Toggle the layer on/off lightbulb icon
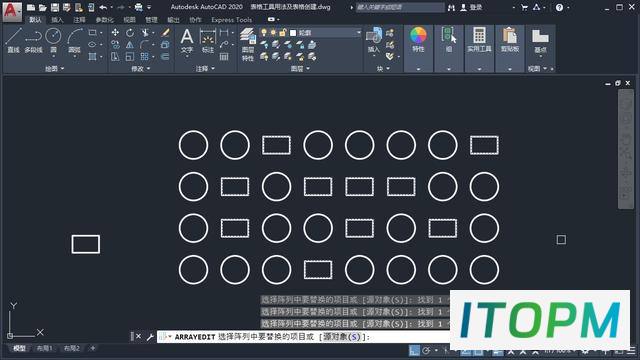Viewport: 640px width, 360px height. [264, 33]
